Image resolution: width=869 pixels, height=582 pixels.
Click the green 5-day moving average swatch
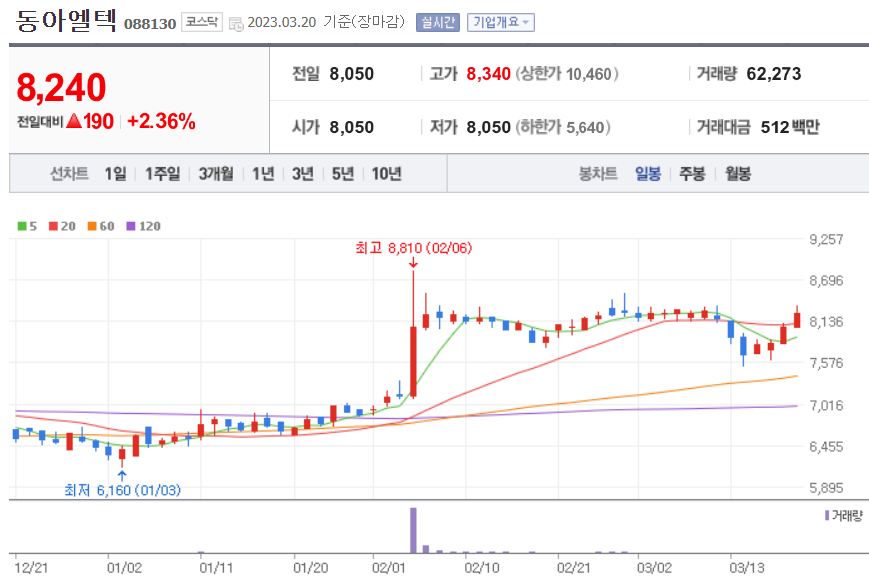(x=22, y=226)
